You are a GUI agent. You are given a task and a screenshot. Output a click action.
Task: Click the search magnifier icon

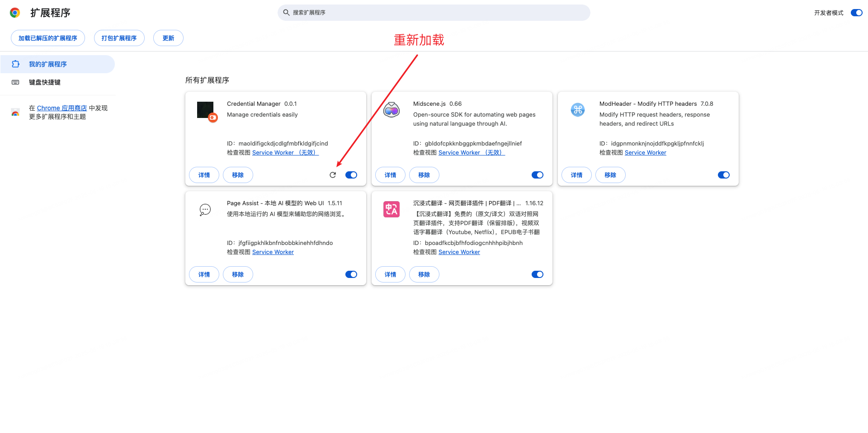pos(286,13)
